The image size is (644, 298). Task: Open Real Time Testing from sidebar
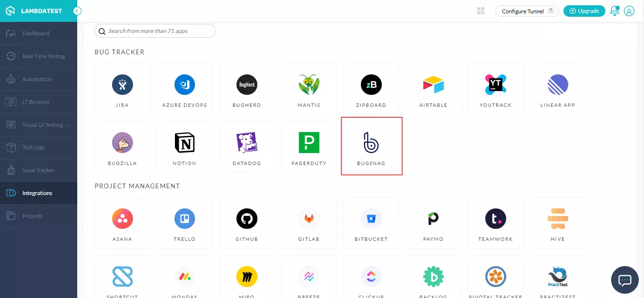point(43,56)
